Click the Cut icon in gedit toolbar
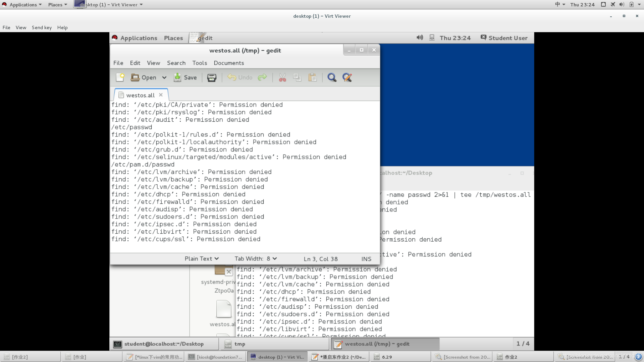644x362 pixels. (x=283, y=77)
